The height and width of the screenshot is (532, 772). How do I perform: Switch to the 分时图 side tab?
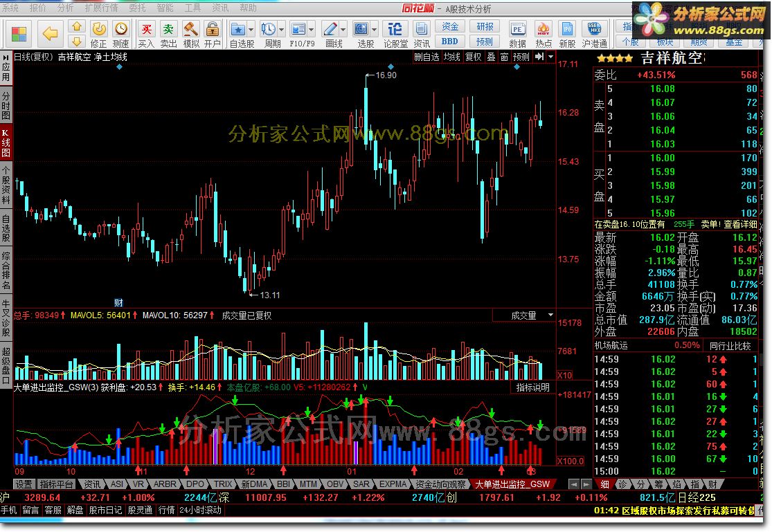click(6, 105)
